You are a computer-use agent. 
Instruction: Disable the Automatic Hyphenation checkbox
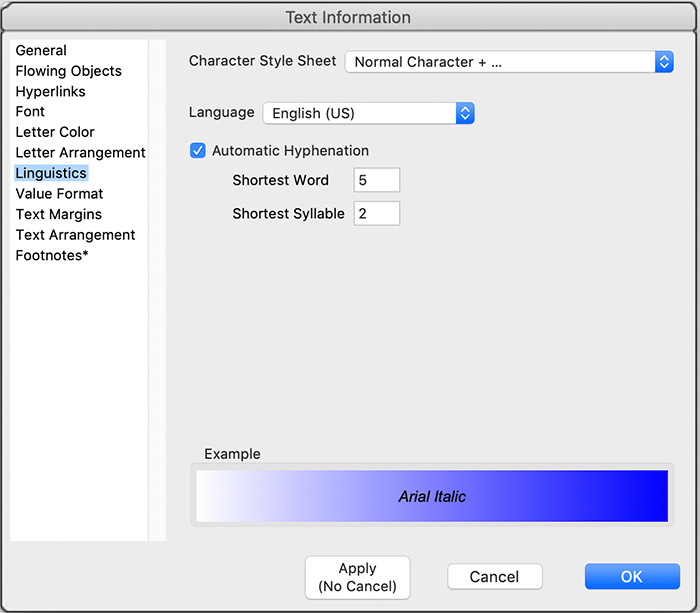tap(198, 151)
